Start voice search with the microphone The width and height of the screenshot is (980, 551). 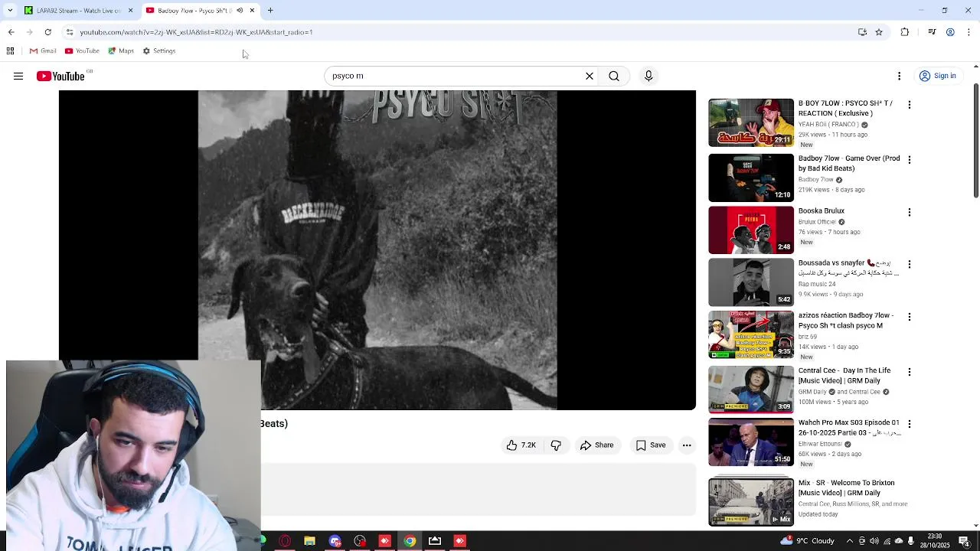pos(648,76)
